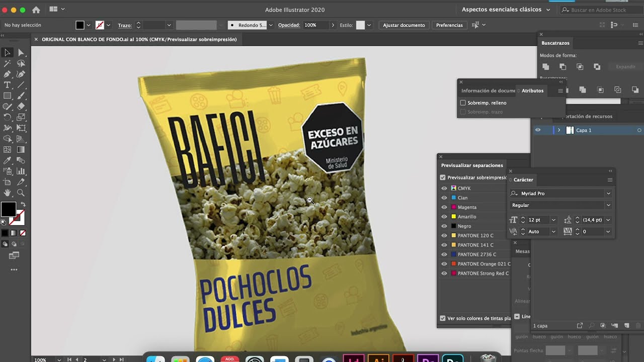Open the Myriad Pro font family dropdown
The height and width of the screenshot is (362, 644).
608,194
